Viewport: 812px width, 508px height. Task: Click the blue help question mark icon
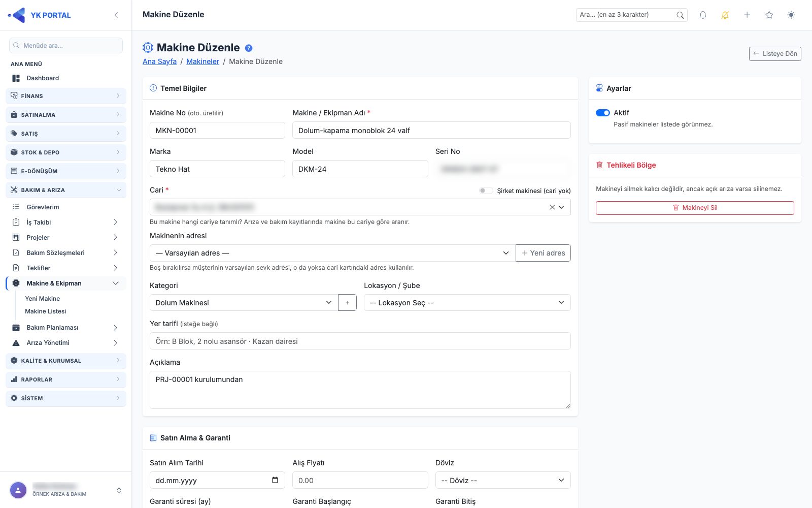(x=249, y=48)
